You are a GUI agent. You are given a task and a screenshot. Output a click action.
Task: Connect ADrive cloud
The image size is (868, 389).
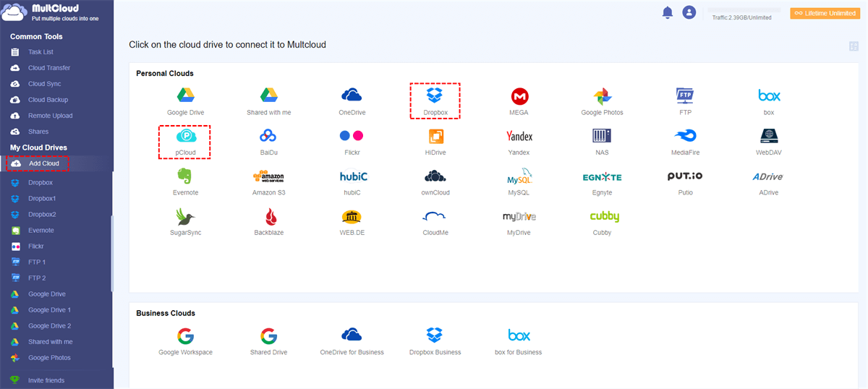tap(768, 182)
